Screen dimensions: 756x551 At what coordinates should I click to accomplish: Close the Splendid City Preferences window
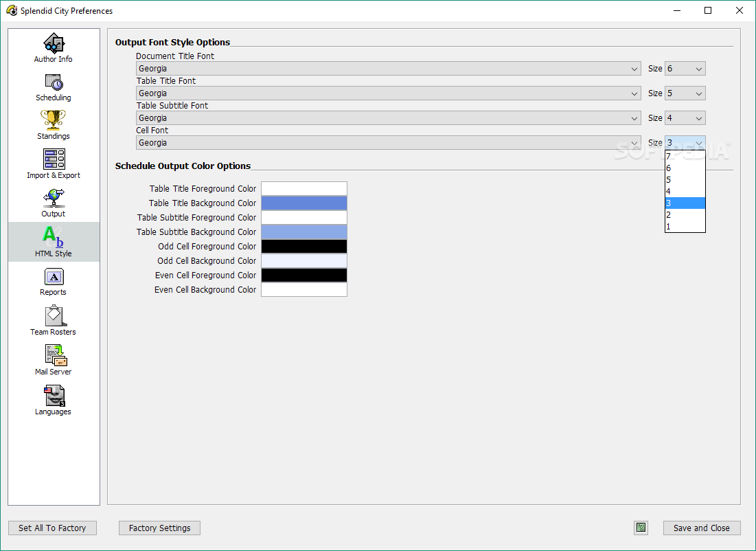click(739, 10)
